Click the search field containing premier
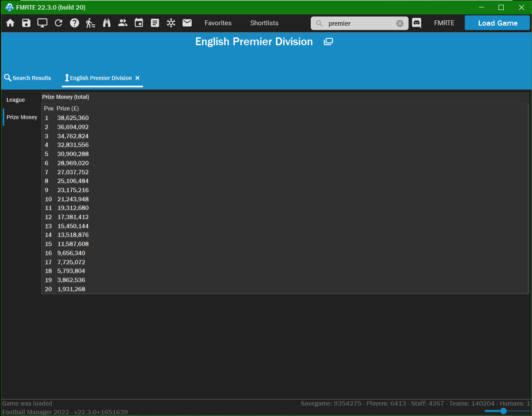532x416 pixels. pos(359,23)
